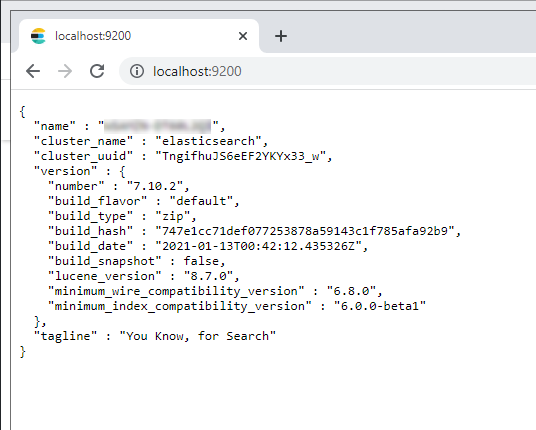Screen dimensions: 536x430
Task: Click the tagline "You Know, for Search"
Action: (x=197, y=336)
